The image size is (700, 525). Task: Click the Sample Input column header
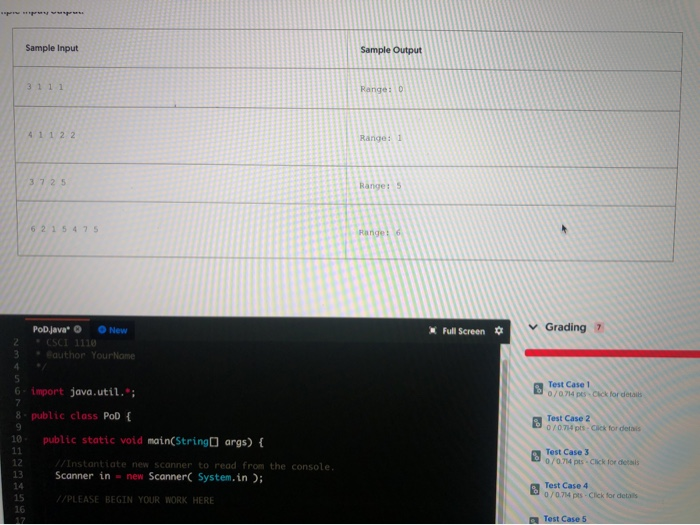[x=52, y=48]
